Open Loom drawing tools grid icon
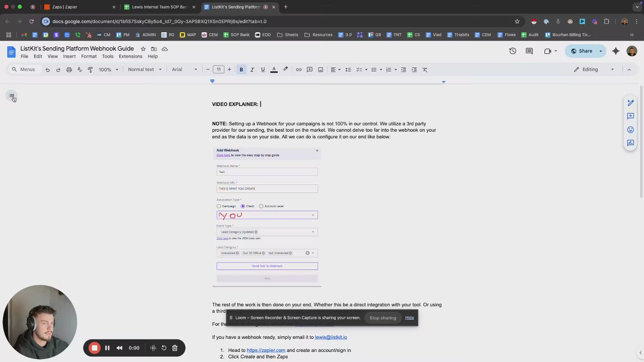This screenshot has height=362, width=644. 153,348
